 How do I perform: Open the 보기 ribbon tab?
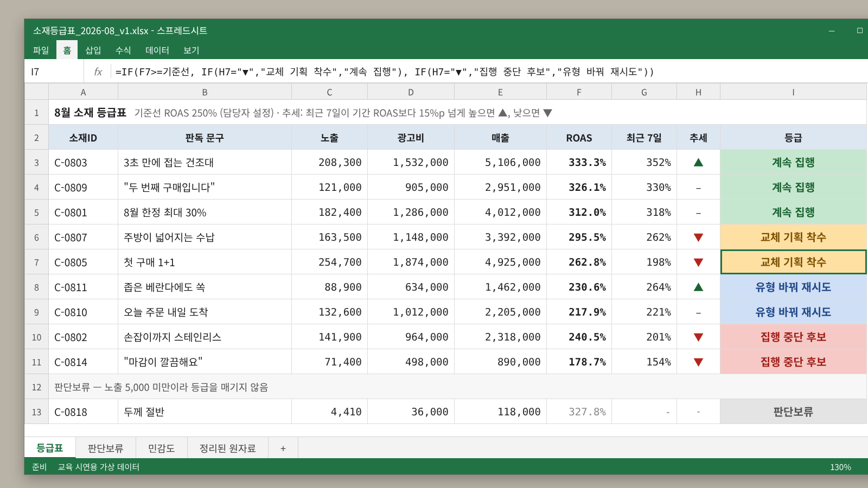(x=192, y=50)
